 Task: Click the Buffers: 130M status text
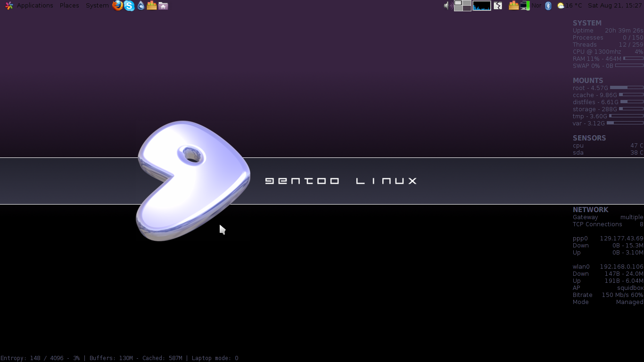[111, 358]
